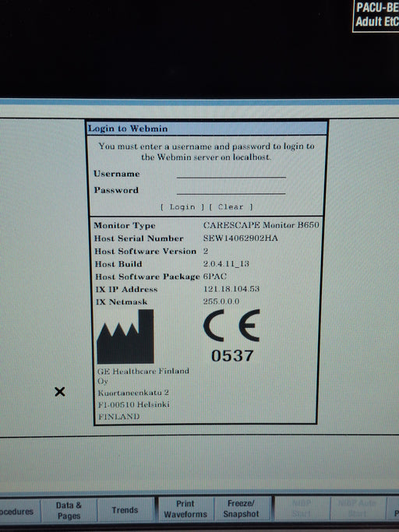Image resolution: width=399 pixels, height=532 pixels.
Task: Close the dialog with the X icon
Action: click(60, 392)
